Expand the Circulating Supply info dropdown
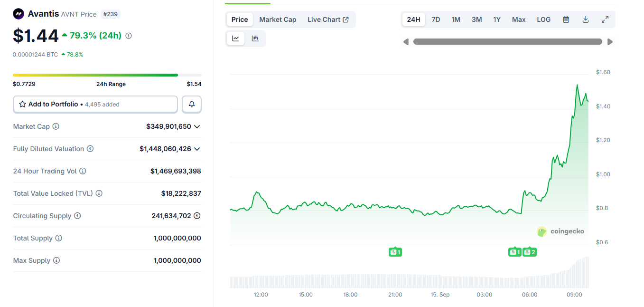Screen dimensions: 644x307 (197, 215)
